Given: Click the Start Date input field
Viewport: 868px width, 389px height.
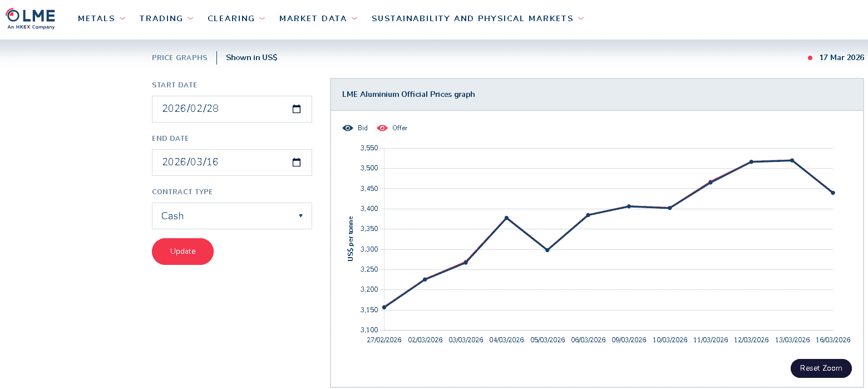Looking at the screenshot, I should (x=223, y=109).
